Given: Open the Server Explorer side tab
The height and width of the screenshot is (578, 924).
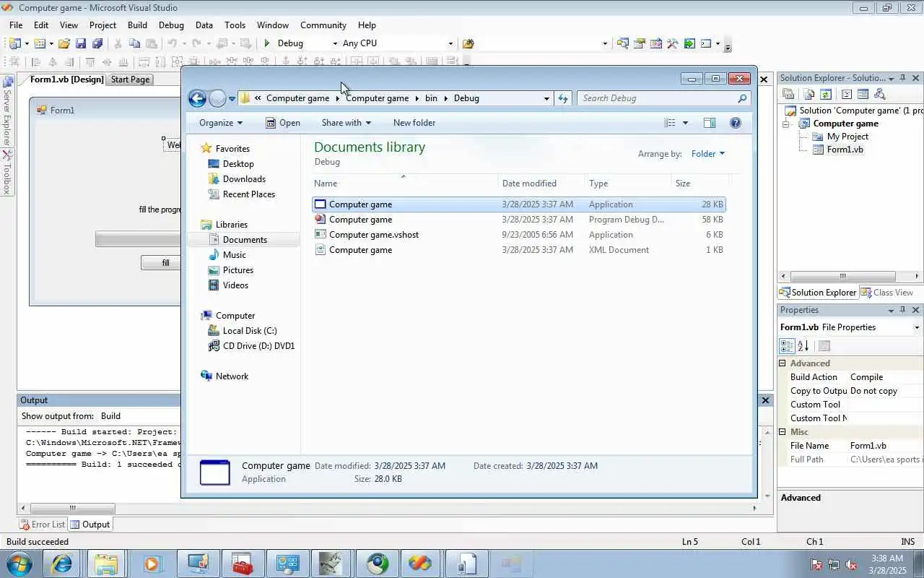Looking at the screenshot, I should coord(7,112).
